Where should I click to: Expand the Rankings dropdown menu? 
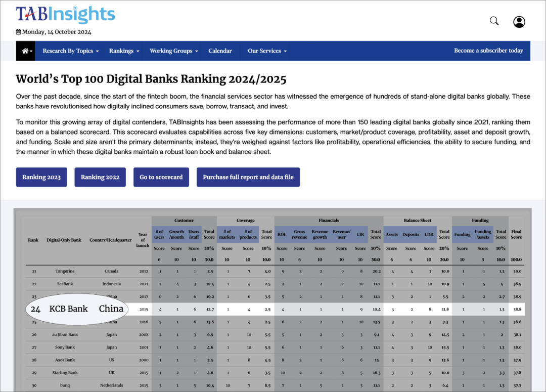124,51
